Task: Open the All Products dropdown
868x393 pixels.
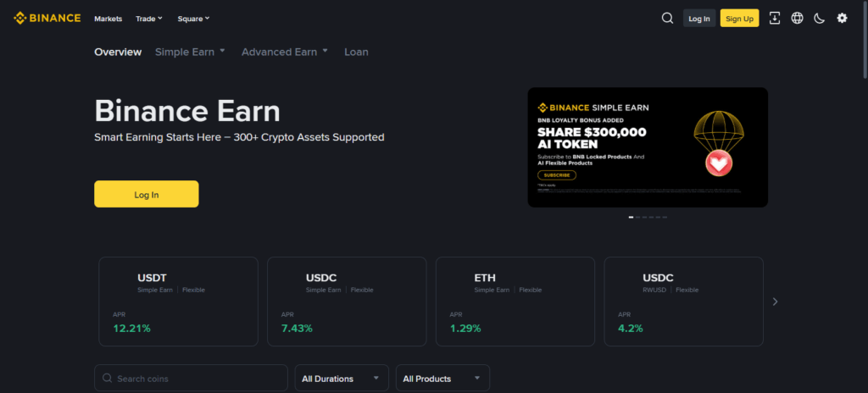Action: coord(442,379)
